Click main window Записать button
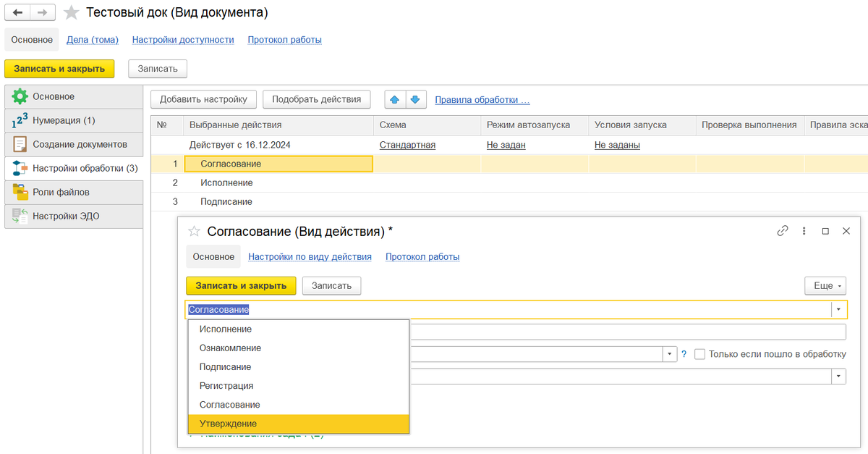 tap(158, 68)
